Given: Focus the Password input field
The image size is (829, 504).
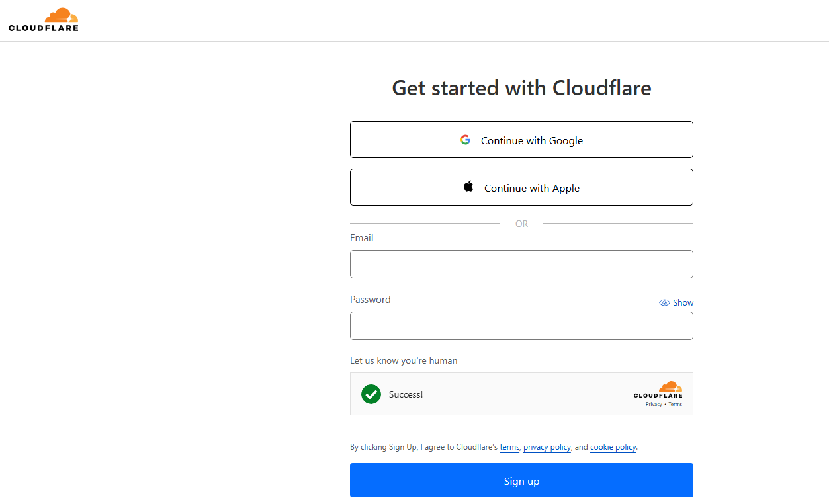Looking at the screenshot, I should click(521, 325).
